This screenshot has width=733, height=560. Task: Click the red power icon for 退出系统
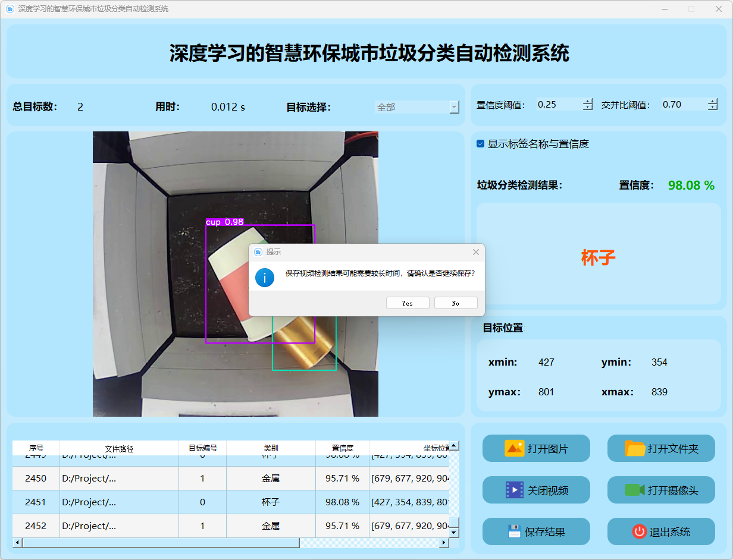639,531
